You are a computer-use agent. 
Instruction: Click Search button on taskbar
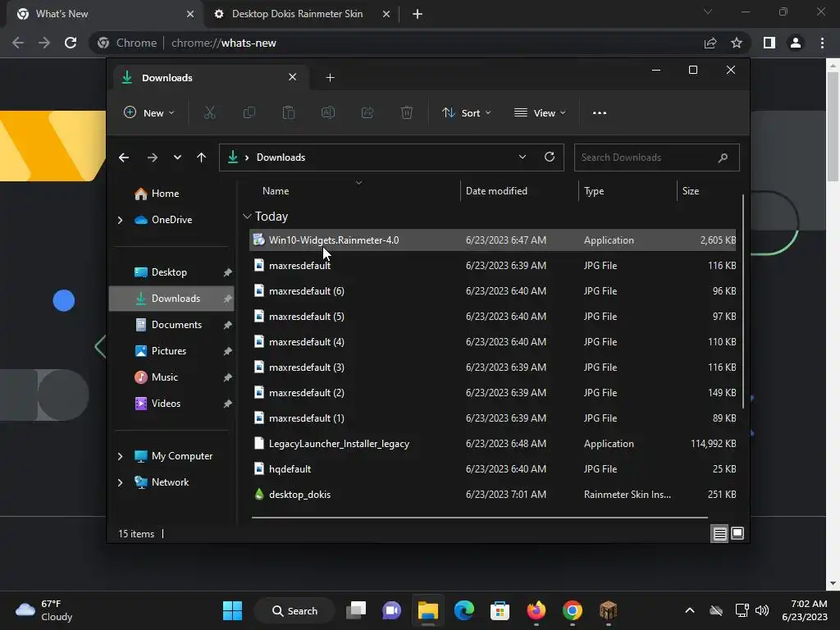pos(294,610)
